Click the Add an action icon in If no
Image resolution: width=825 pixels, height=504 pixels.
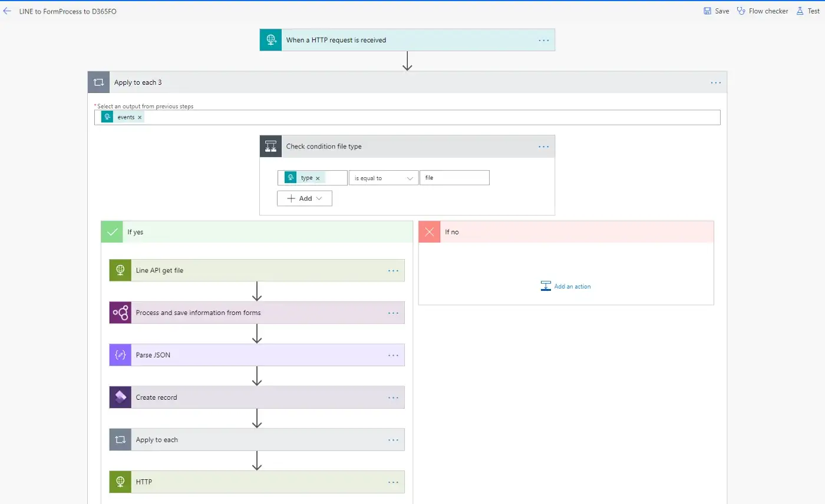coord(546,286)
